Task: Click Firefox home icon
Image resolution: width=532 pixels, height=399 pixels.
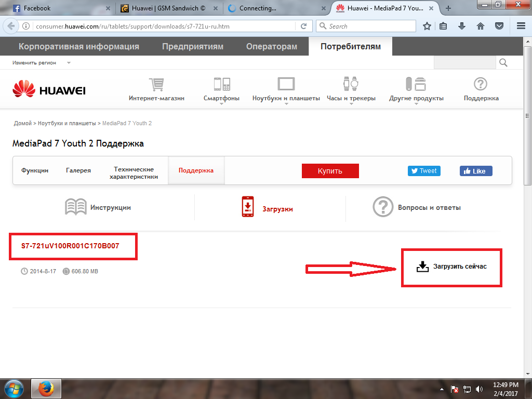Action: (x=481, y=26)
